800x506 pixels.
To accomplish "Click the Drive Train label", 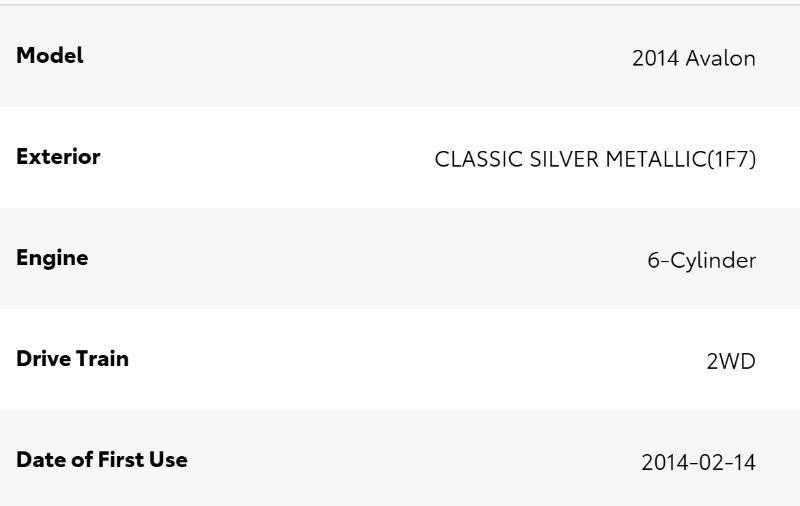I will click(x=72, y=359).
